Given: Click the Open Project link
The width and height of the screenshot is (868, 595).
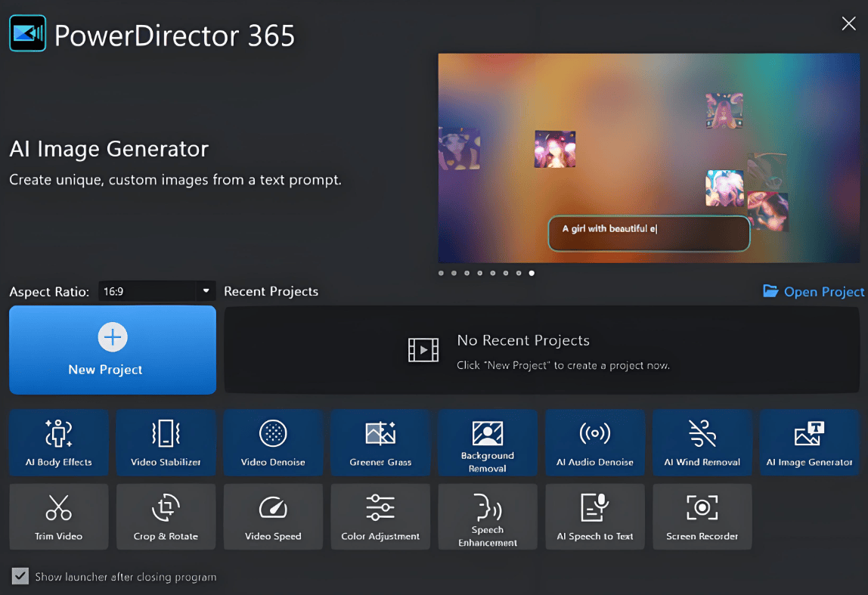Looking at the screenshot, I should [823, 292].
